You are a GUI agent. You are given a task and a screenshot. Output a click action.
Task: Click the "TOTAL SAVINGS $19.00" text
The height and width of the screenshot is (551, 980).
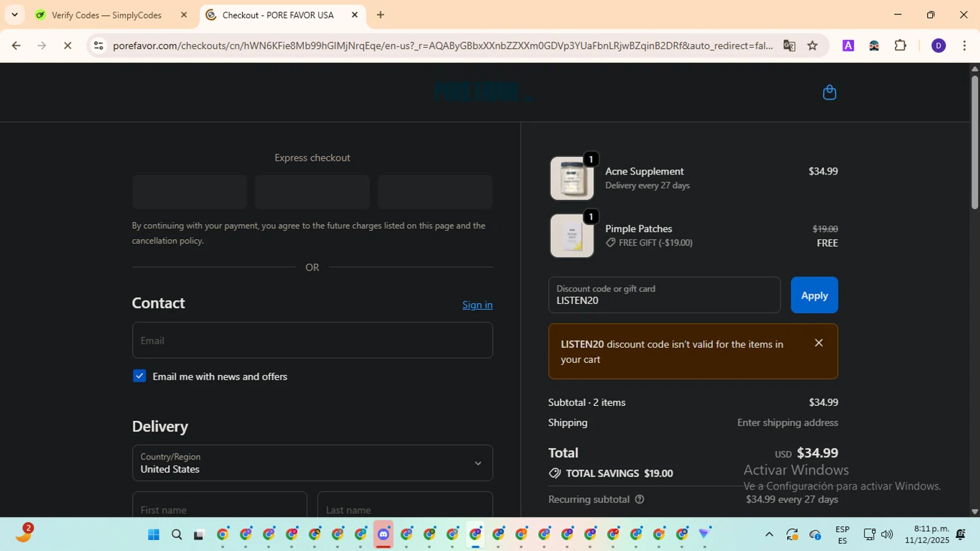(x=619, y=473)
